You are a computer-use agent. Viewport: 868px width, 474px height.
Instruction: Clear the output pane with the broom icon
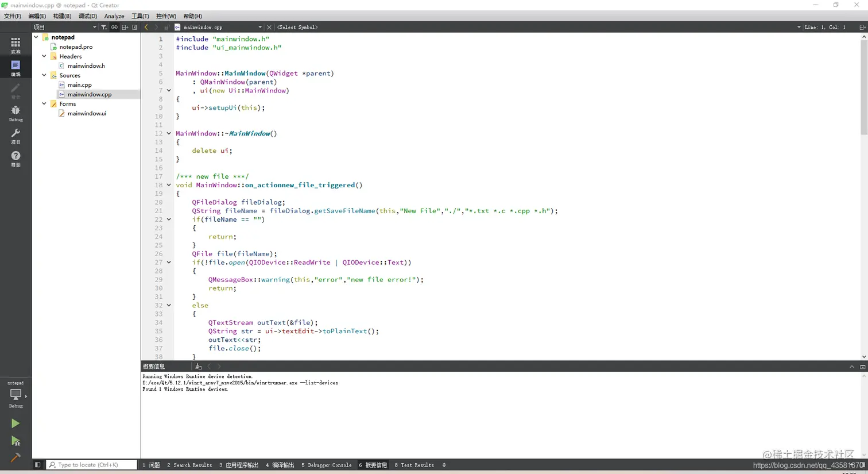coord(198,367)
